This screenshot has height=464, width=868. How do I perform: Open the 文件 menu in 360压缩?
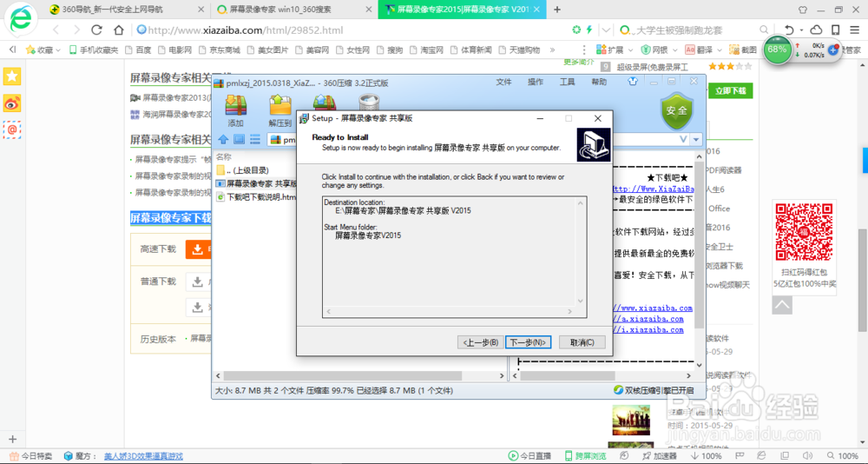(x=503, y=82)
